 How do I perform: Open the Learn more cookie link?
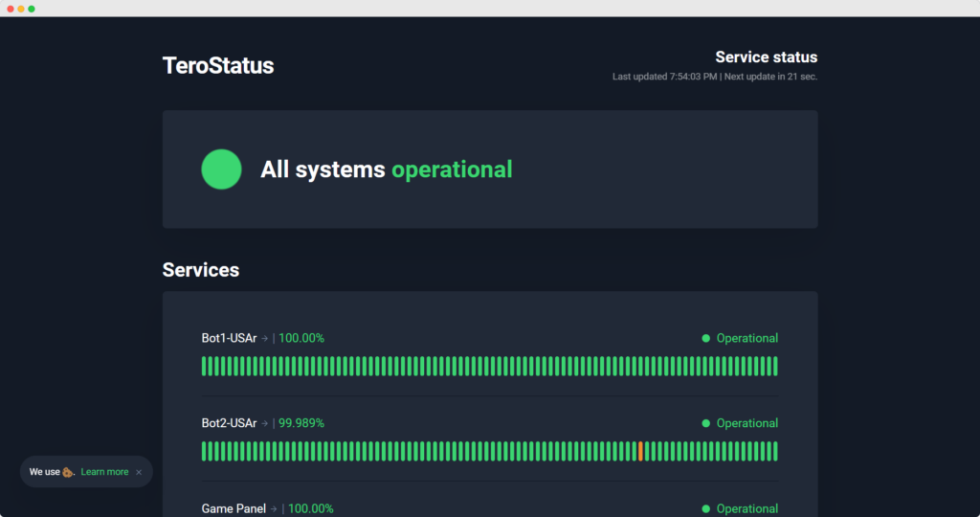pos(104,472)
